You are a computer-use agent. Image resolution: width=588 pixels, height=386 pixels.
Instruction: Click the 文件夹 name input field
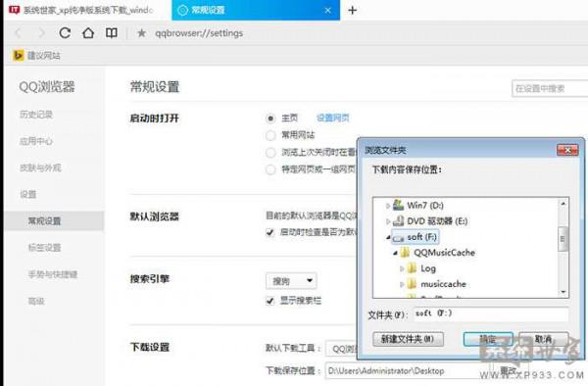point(492,314)
